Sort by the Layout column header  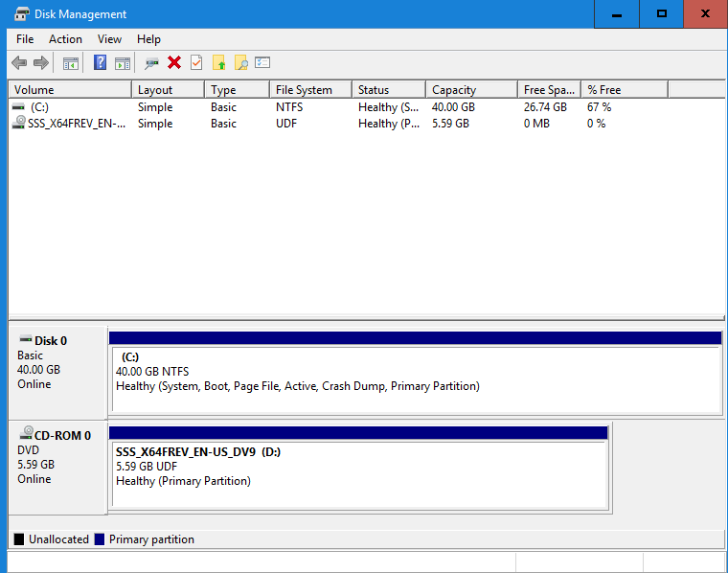[168, 90]
